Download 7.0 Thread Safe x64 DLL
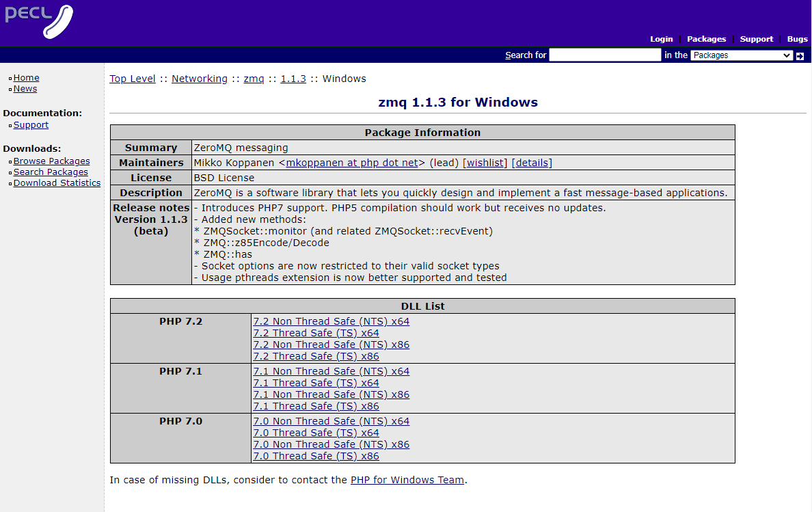 (x=316, y=433)
